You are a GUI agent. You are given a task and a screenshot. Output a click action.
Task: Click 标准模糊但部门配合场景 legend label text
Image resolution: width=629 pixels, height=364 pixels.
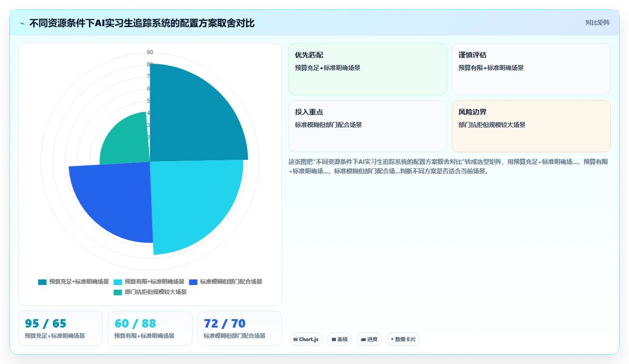pos(231,282)
